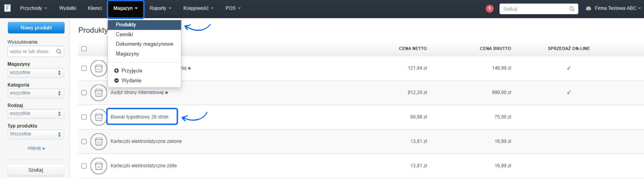The height and width of the screenshot is (179, 644).
Task: Click the Nowy produkt button
Action: pyautogui.click(x=36, y=28)
